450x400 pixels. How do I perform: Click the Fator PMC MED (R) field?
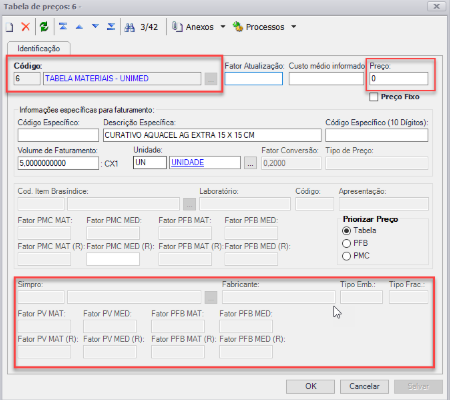coord(113,259)
